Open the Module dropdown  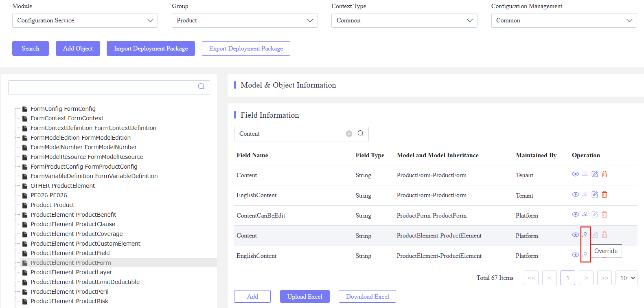tap(85, 20)
